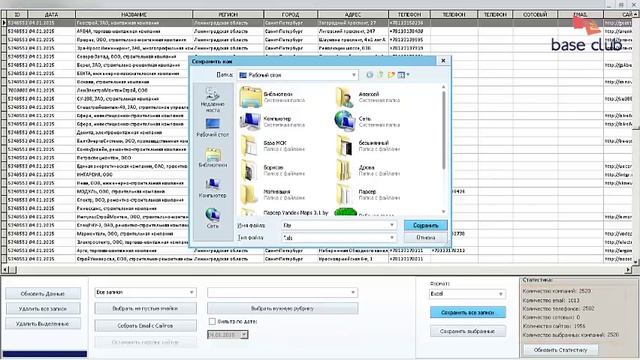The width and height of the screenshot is (640, 360).
Task: Click the Количество компаний: 2520 statistic
Action: tap(557, 291)
